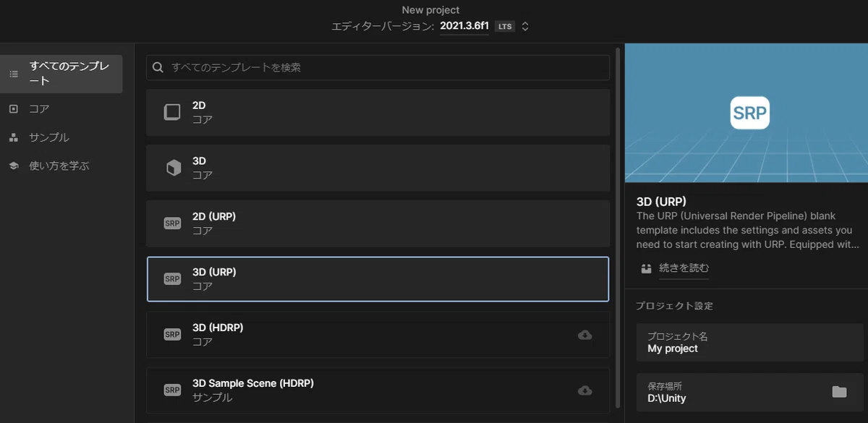Click the samples blocks icon beside サンプル

coord(13,137)
